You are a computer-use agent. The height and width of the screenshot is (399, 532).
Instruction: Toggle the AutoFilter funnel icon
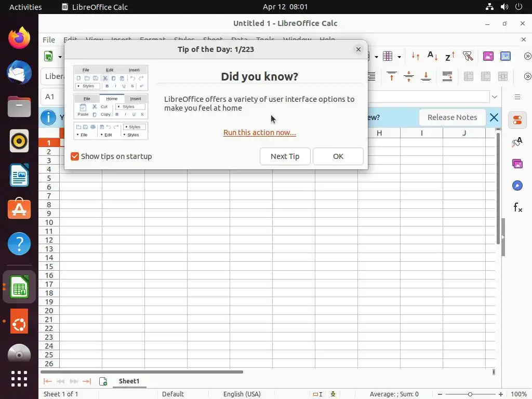tap(468, 56)
